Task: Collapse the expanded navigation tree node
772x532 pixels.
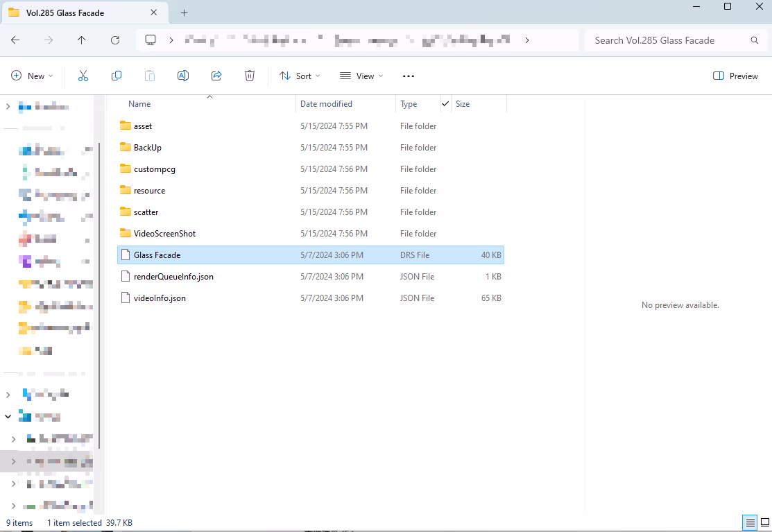Action: click(8, 417)
